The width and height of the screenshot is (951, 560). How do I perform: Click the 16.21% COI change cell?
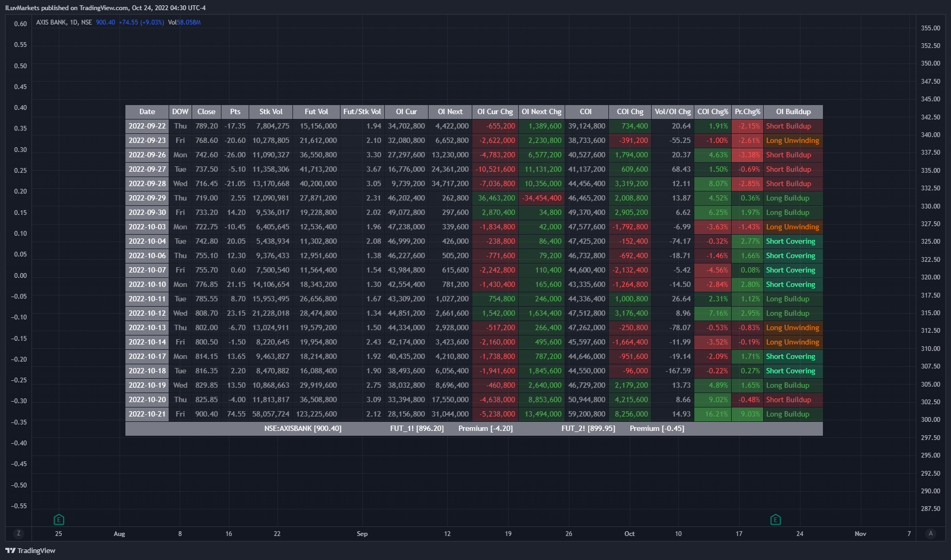coord(713,414)
